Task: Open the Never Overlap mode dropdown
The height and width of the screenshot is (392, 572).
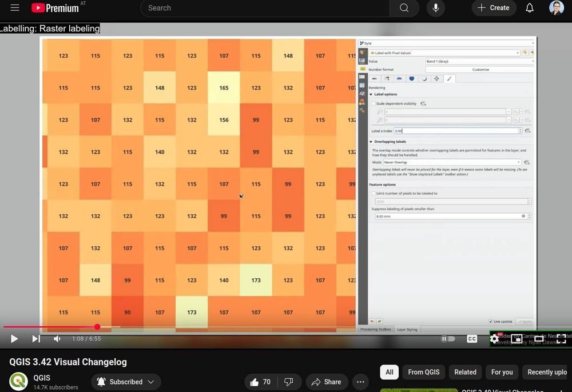Action: [x=452, y=162]
